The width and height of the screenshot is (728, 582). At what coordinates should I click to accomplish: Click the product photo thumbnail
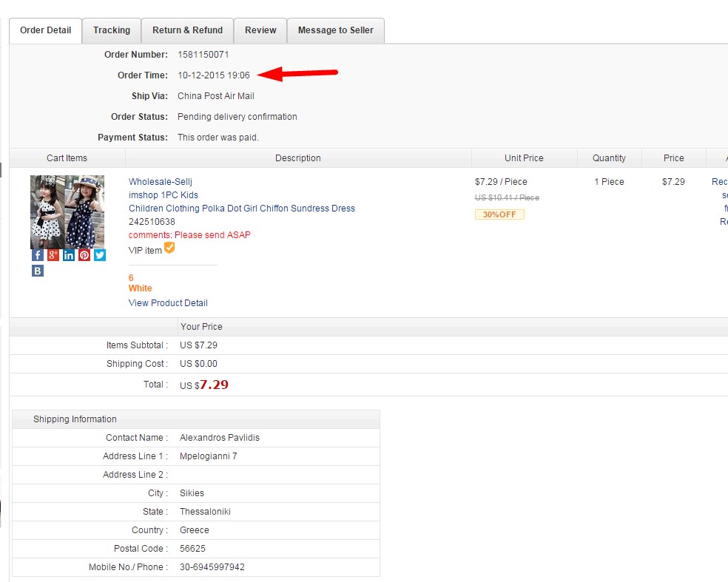(x=67, y=210)
